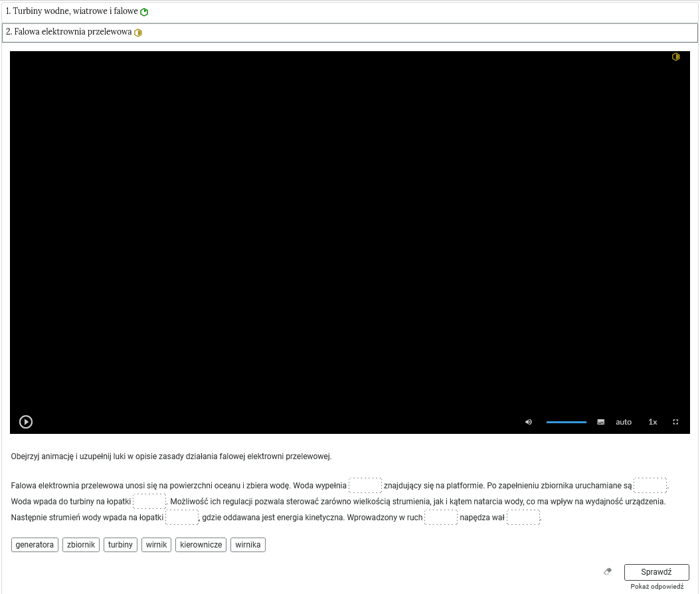Open the 1x playback speed menu

[653, 422]
